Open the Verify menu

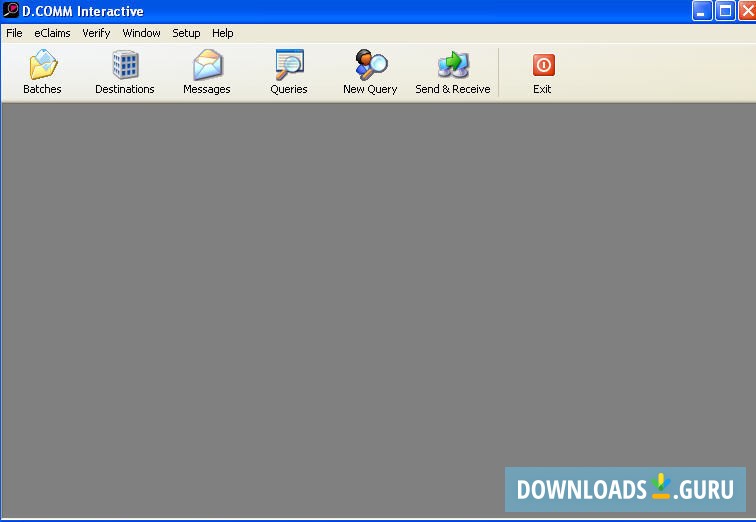click(x=96, y=33)
